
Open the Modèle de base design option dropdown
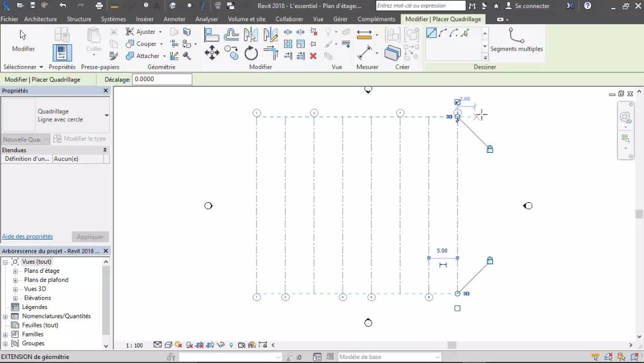pos(389,357)
